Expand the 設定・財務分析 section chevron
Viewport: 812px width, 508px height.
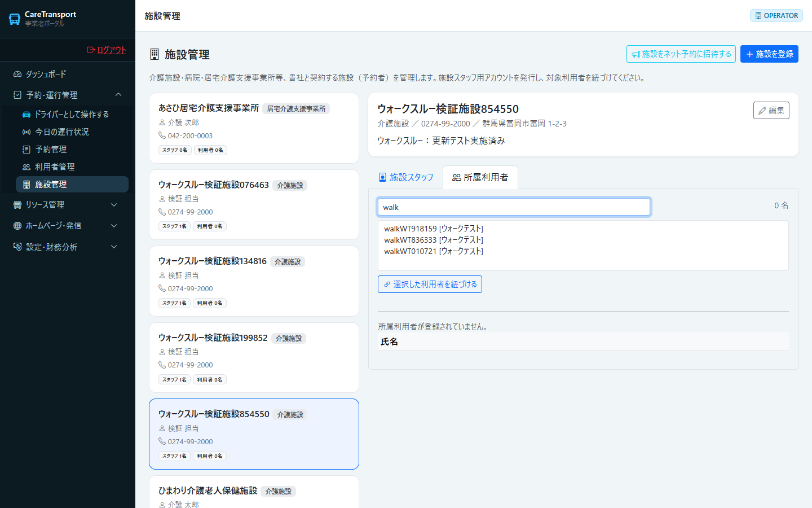114,247
